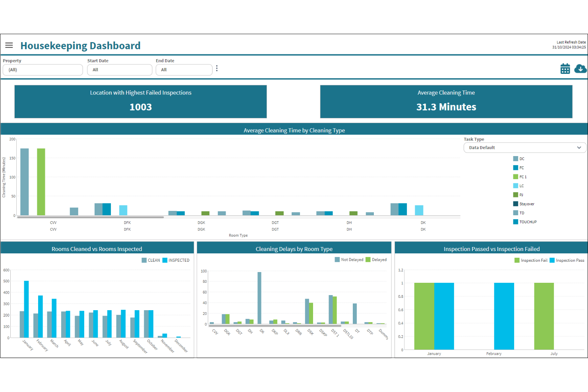Select the 1003 failed inspections value

[x=141, y=107]
